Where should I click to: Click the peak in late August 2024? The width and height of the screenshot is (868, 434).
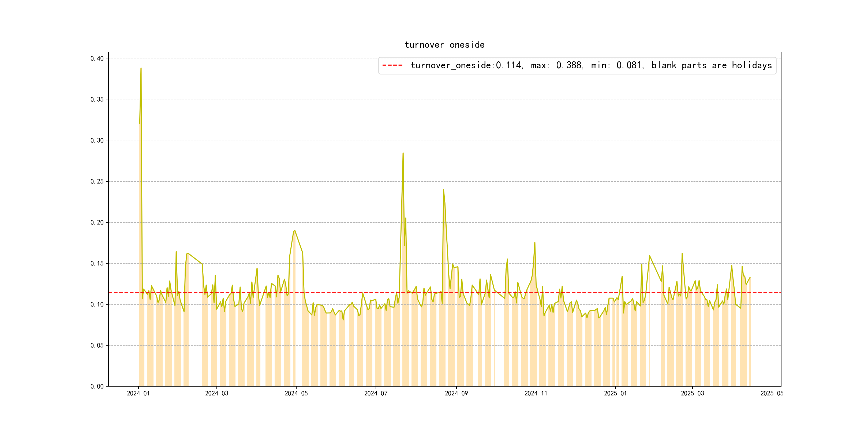coord(443,190)
